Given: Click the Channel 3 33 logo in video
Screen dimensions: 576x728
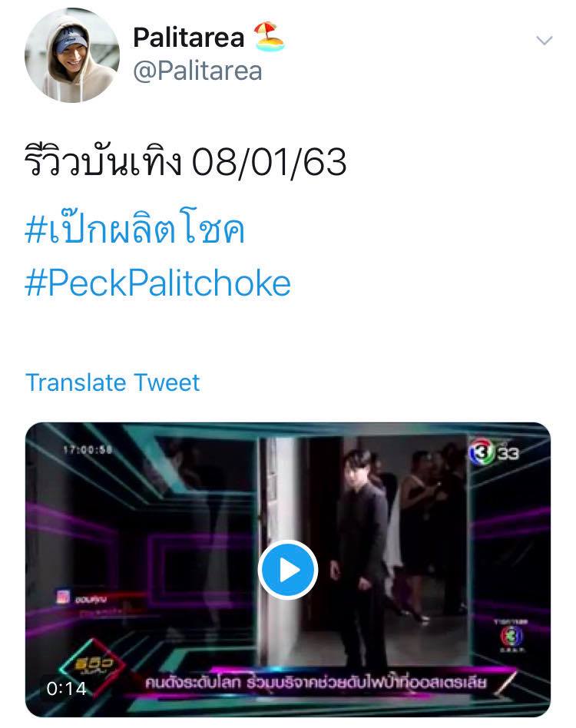Looking at the screenshot, I should coord(493,452).
